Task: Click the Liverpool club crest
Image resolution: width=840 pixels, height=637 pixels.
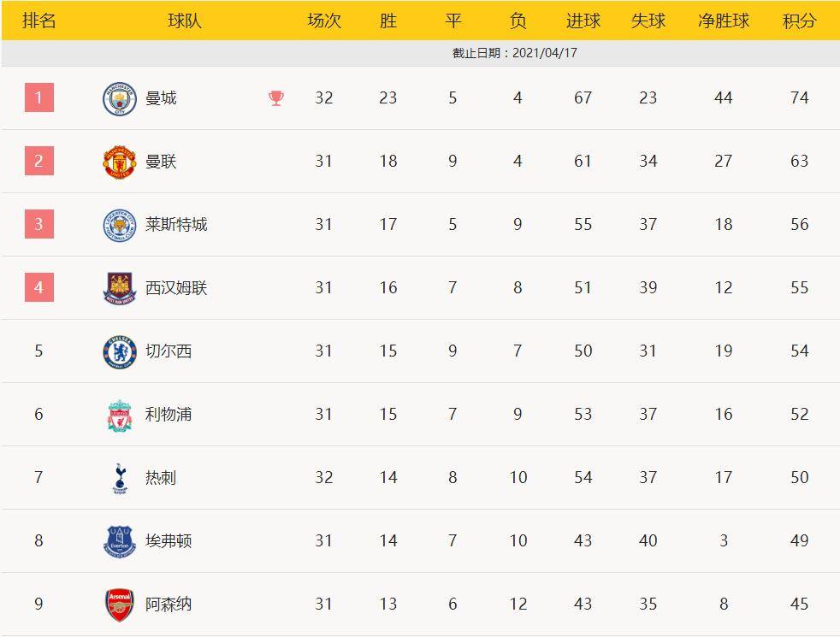Action: (120, 415)
